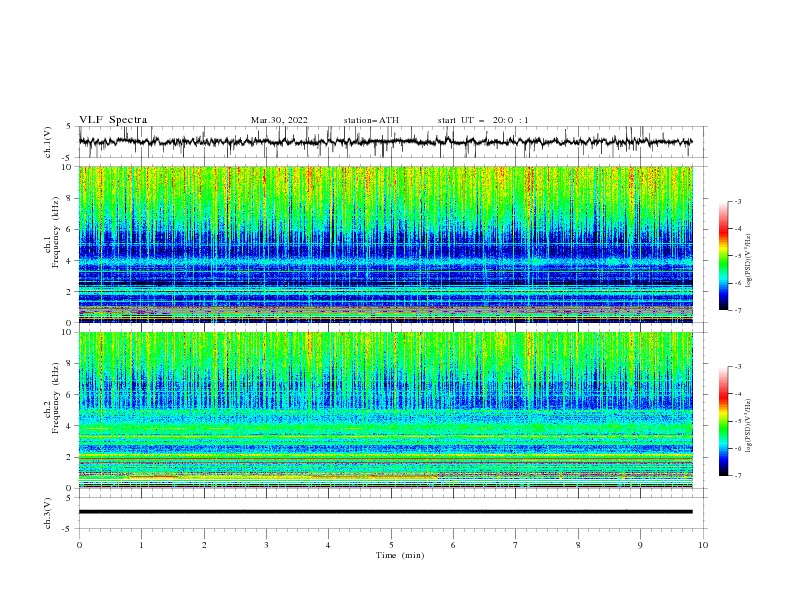This screenshot has width=792, height=612.
Task: Click the 'Time (min)' axis label
Action: point(400,555)
